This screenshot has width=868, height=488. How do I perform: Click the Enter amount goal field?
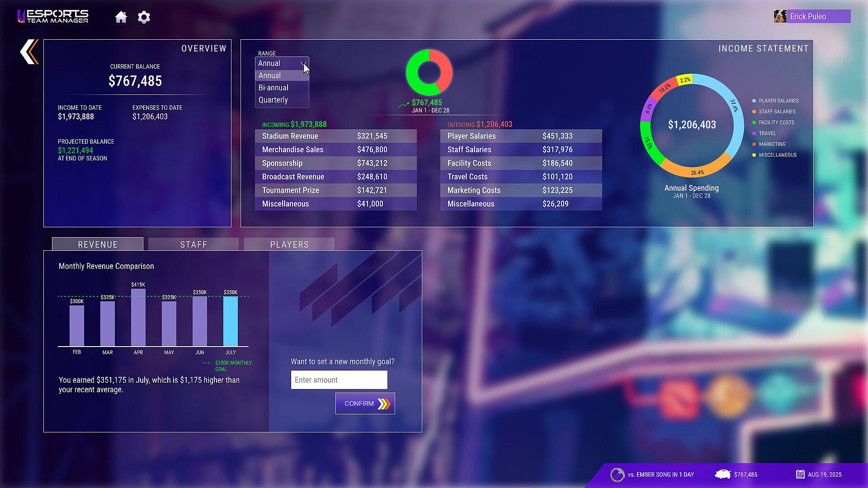point(339,380)
